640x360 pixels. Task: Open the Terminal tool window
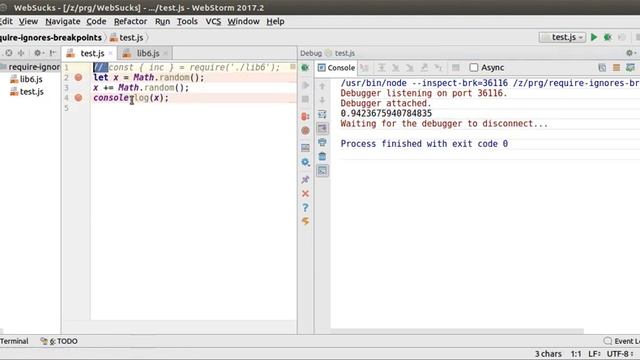pyautogui.click(x=14, y=341)
